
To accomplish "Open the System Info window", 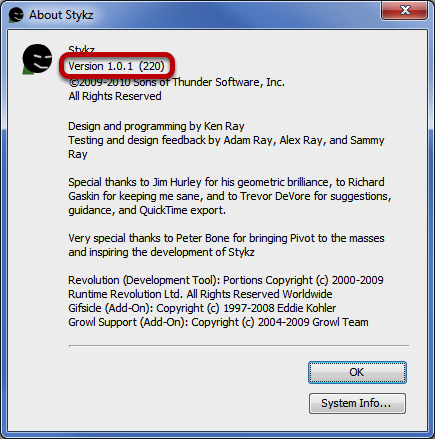I will [357, 403].
